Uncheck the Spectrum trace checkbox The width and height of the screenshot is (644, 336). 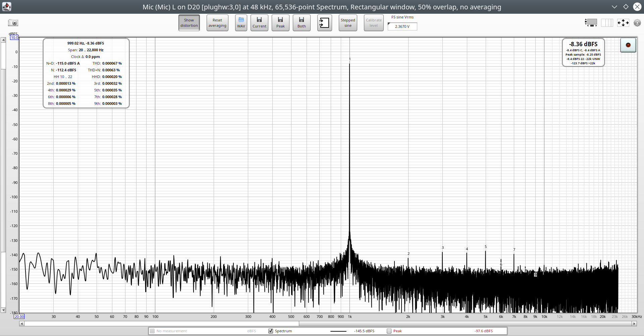point(271,331)
